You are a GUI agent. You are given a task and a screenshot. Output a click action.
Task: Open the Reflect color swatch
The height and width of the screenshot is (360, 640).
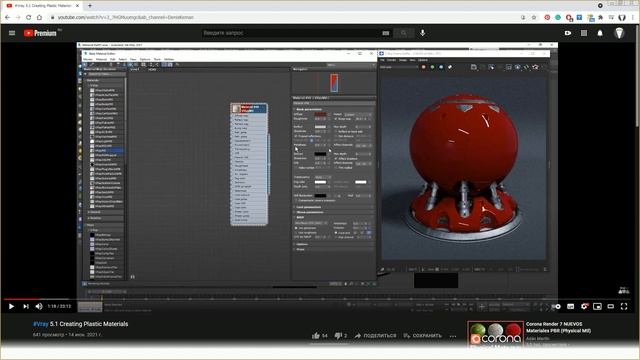(x=320, y=127)
